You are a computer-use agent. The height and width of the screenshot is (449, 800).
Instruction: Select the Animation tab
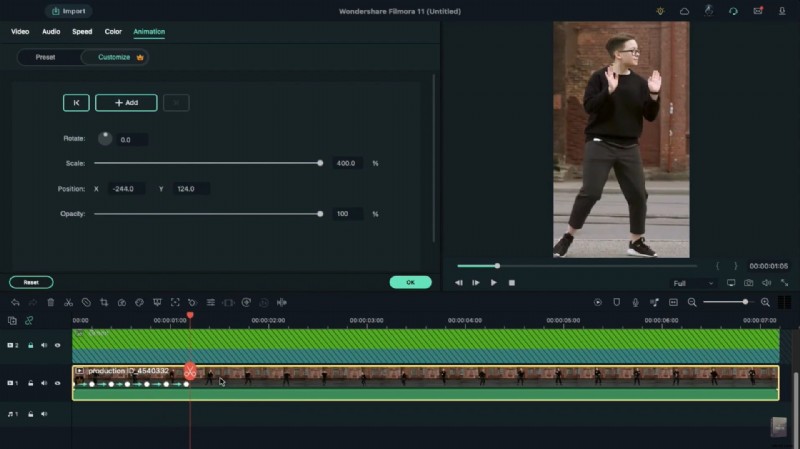[x=149, y=32]
